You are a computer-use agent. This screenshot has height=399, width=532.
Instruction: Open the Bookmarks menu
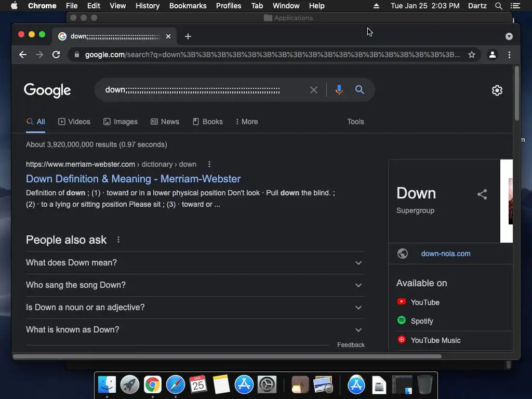(188, 6)
